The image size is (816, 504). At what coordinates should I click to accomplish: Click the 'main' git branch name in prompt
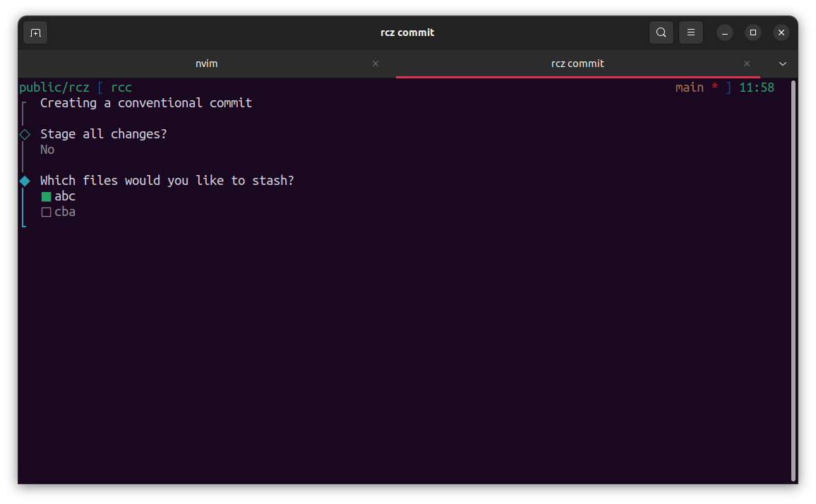(x=689, y=88)
